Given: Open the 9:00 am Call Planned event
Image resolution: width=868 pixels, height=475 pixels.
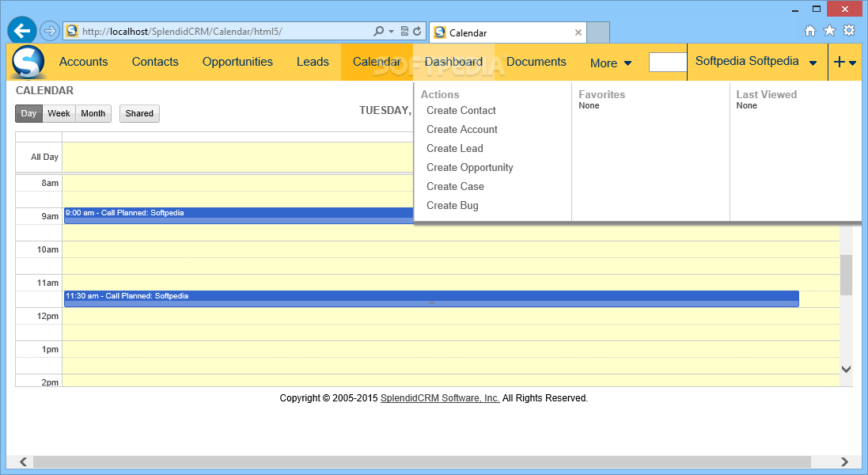Looking at the screenshot, I should (x=239, y=215).
